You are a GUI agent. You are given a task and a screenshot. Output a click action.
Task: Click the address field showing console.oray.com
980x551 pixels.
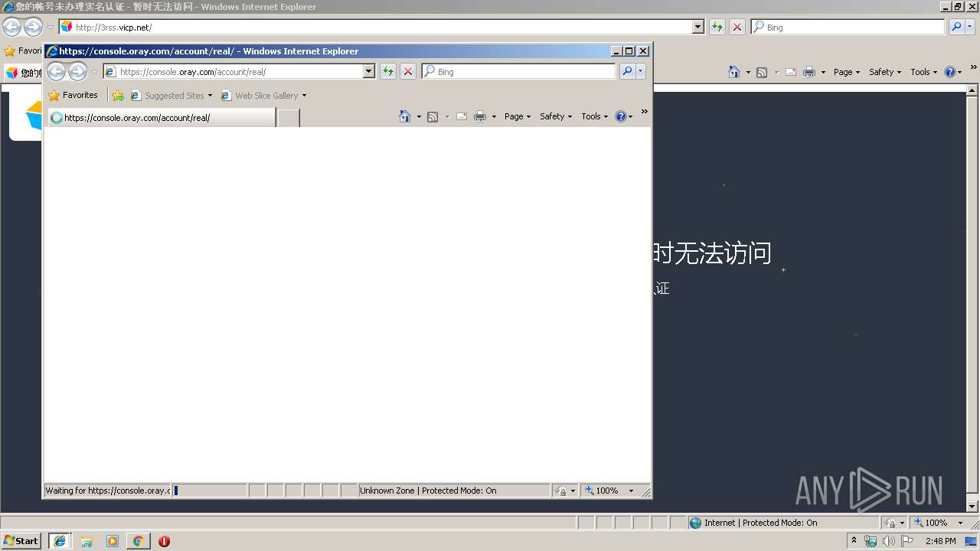click(239, 71)
